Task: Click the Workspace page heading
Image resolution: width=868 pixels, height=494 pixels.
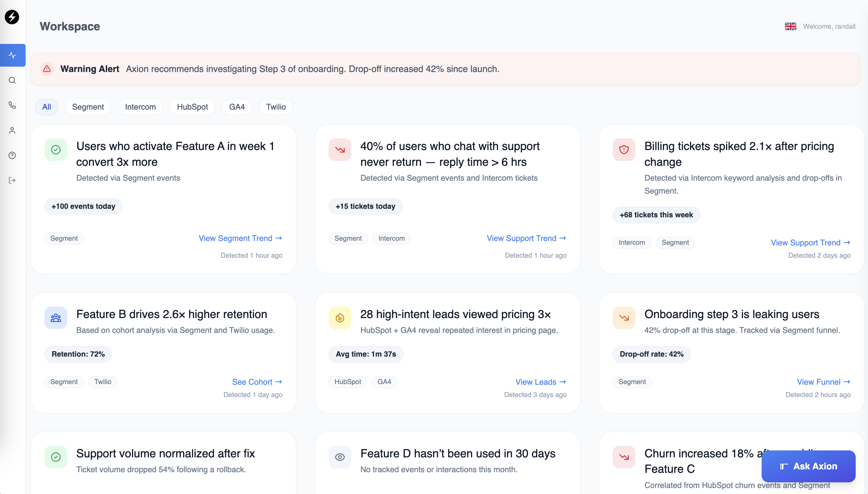Action: (x=70, y=27)
